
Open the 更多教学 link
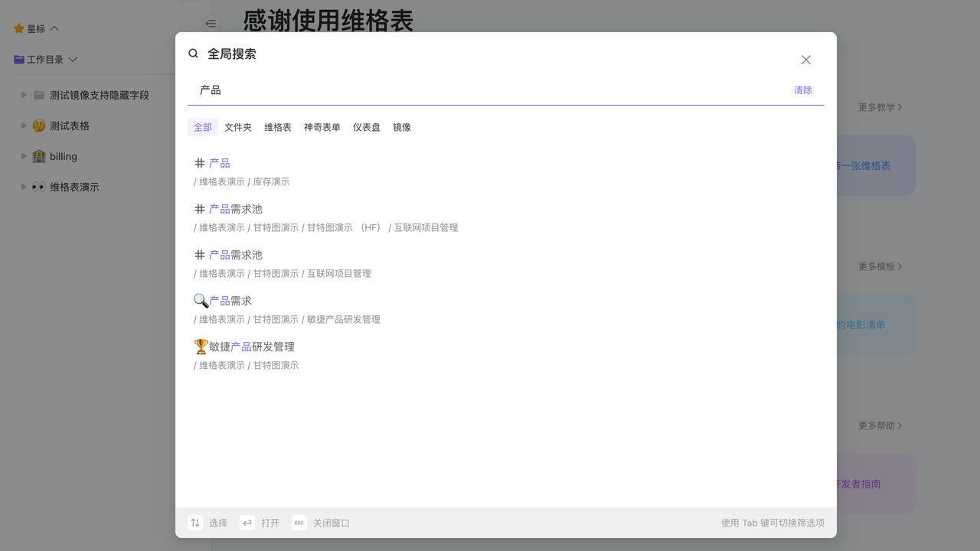point(880,107)
